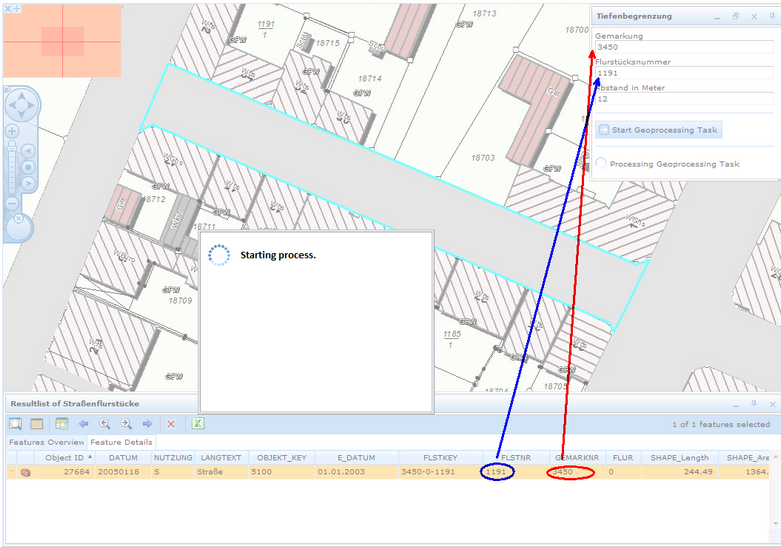Select the cell with Object ID 27684

pos(64,472)
